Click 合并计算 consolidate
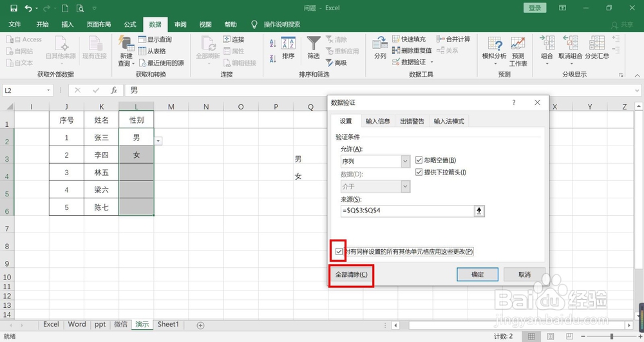Image resolution: width=644 pixels, height=342 pixels. (453, 39)
